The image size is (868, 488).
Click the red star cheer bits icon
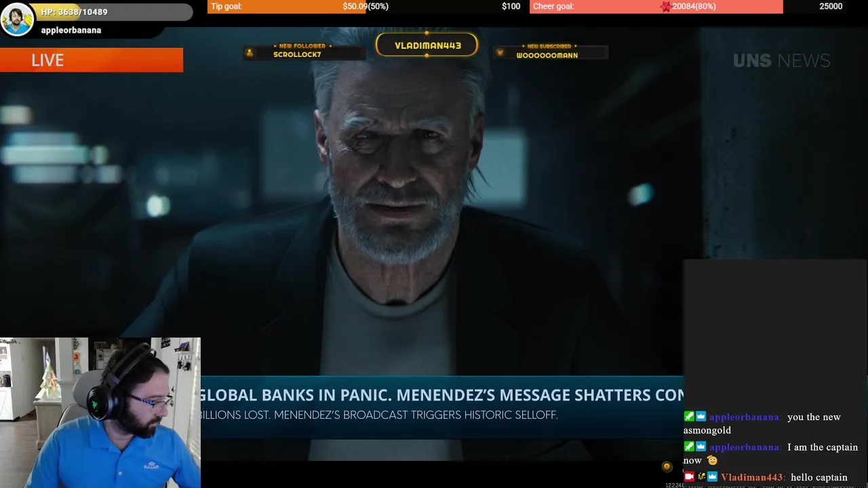tap(666, 7)
